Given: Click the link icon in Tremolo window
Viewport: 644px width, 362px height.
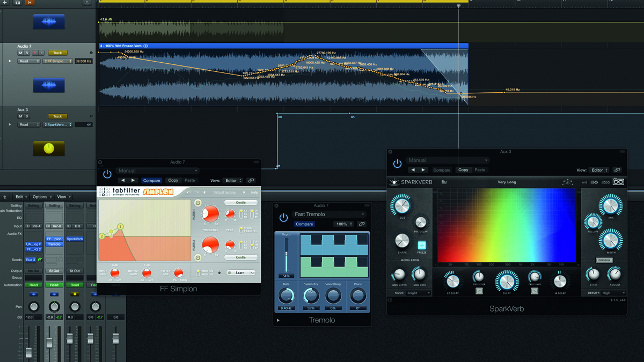Looking at the screenshot, I should tap(362, 224).
